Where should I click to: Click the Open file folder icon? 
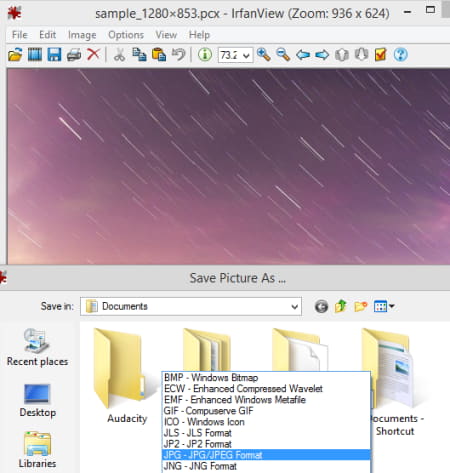point(15,54)
